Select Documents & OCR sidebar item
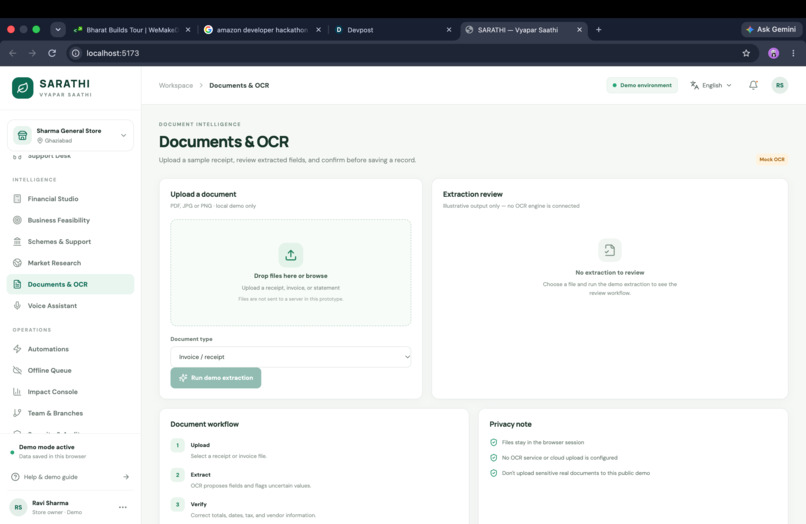 pos(70,284)
